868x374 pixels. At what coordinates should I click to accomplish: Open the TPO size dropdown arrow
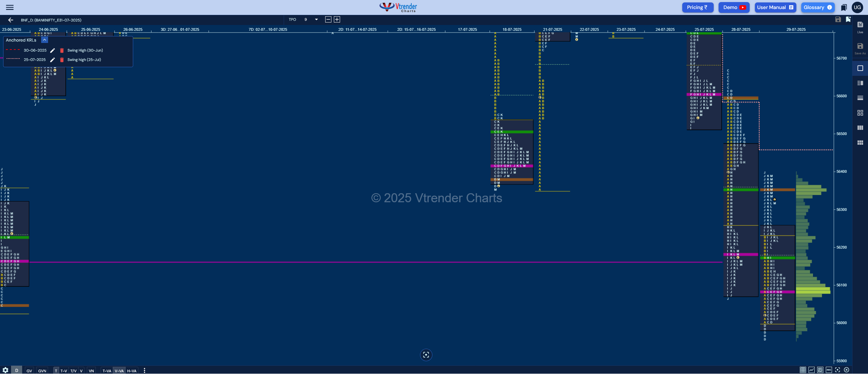(x=316, y=19)
